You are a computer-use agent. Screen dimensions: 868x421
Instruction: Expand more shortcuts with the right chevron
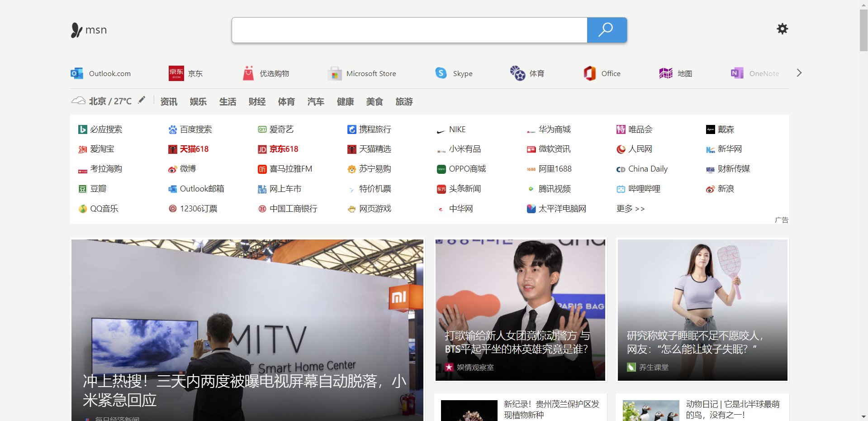point(799,73)
